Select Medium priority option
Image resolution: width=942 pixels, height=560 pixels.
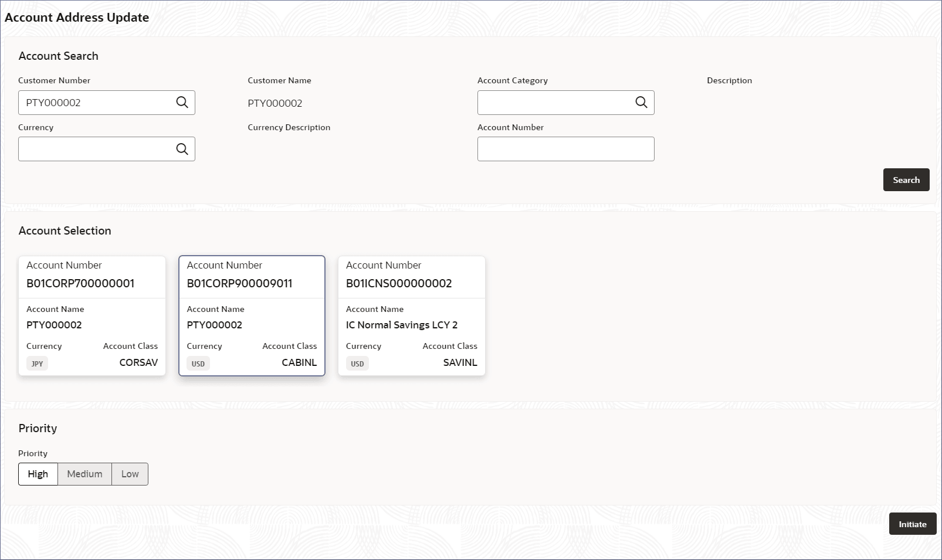84,474
